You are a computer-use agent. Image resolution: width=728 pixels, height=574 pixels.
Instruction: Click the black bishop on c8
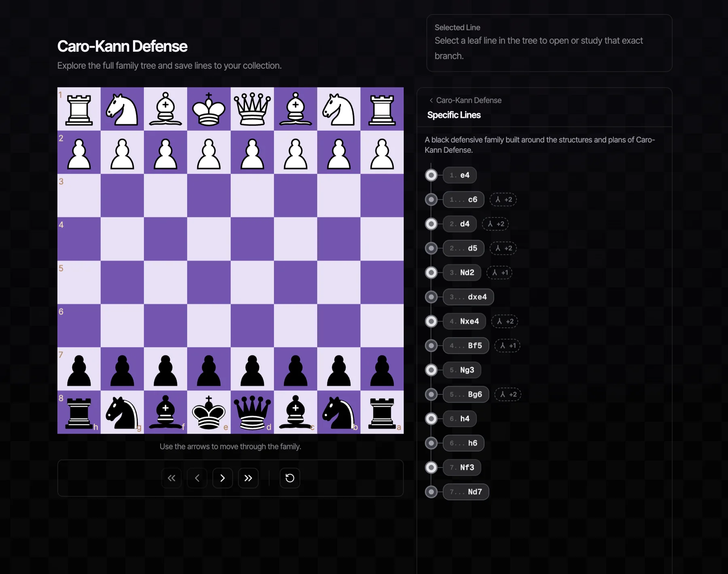[x=295, y=412]
